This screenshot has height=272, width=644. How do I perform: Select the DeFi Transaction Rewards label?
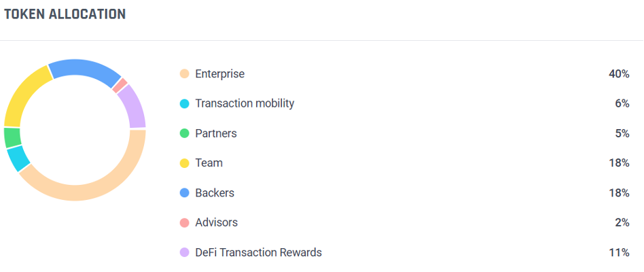[258, 252]
